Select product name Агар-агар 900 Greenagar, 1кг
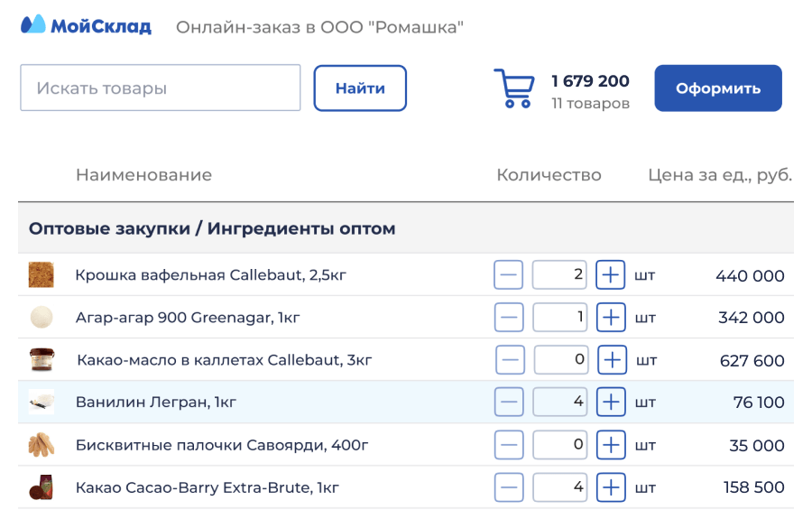The width and height of the screenshot is (812, 528). point(188,317)
